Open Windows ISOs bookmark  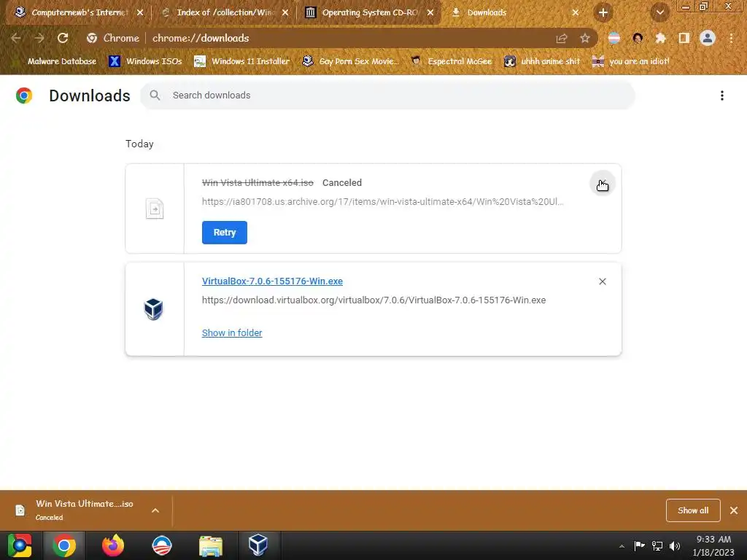(x=146, y=61)
